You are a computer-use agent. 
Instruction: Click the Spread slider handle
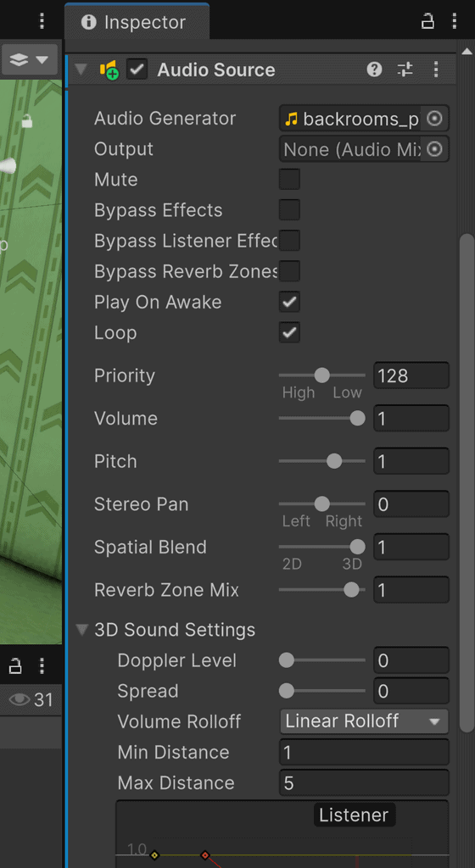point(286,690)
